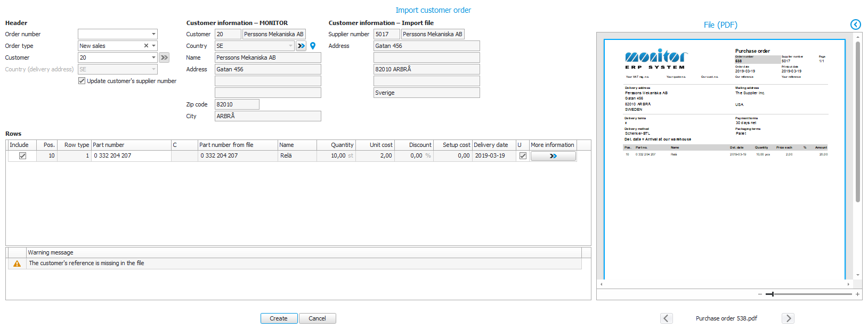Viewport: 868px width, 329px height.
Task: Open More information arrows for row 10
Action: click(x=553, y=156)
